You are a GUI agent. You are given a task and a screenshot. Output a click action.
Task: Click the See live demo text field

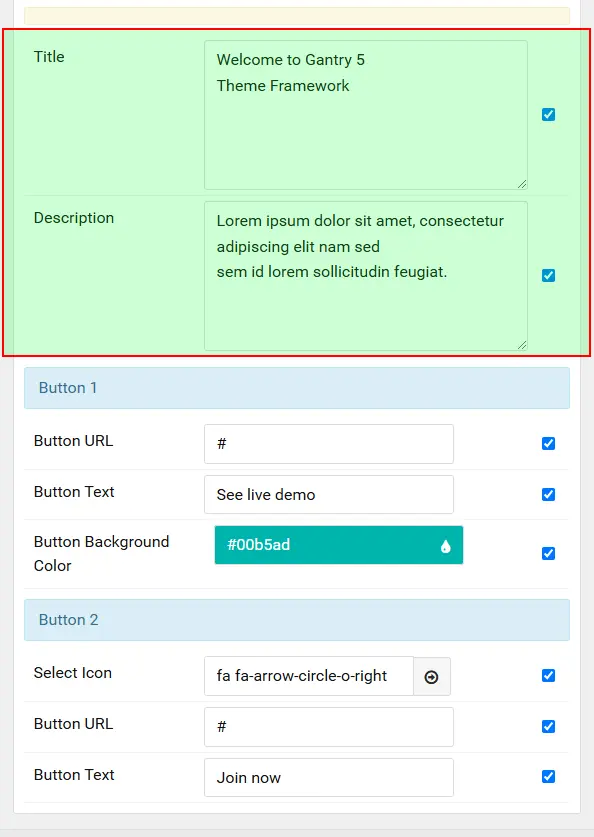pos(329,495)
